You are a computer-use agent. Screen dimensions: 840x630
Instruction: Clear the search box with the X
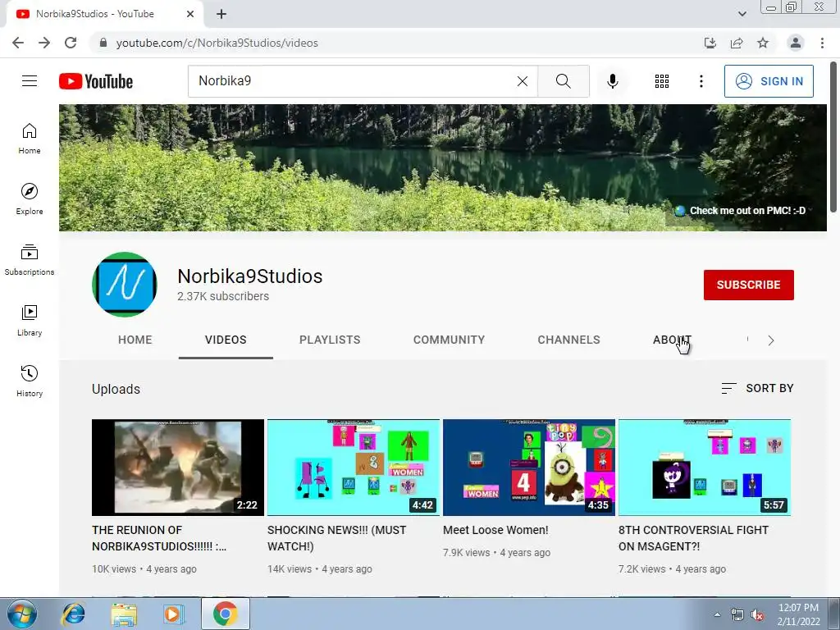click(523, 81)
